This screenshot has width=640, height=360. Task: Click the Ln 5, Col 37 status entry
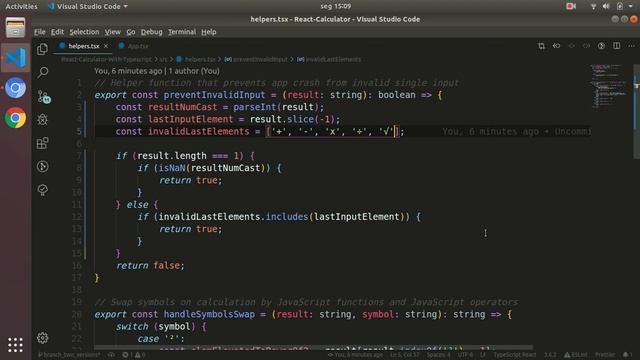[405, 355]
